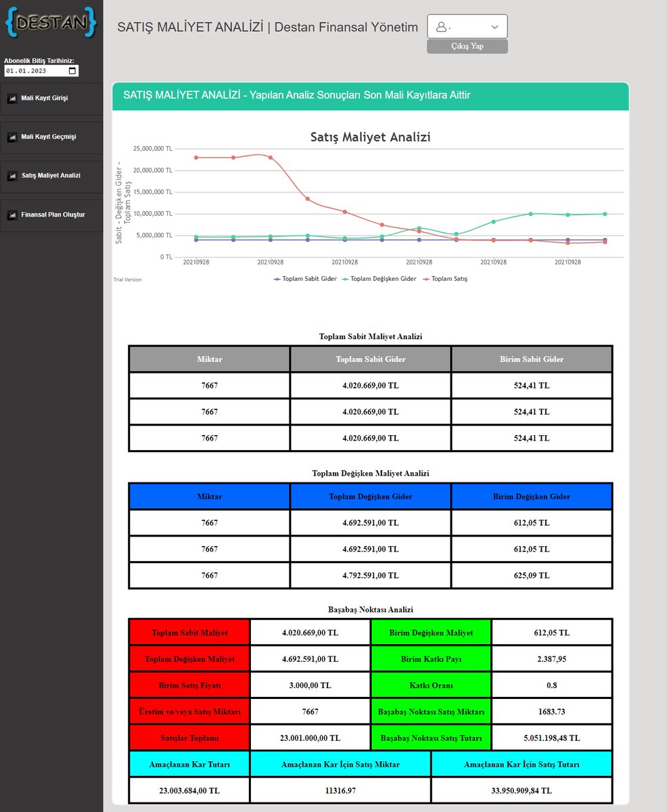Click the icon beside Mali Kayıt Girişi

[12, 98]
